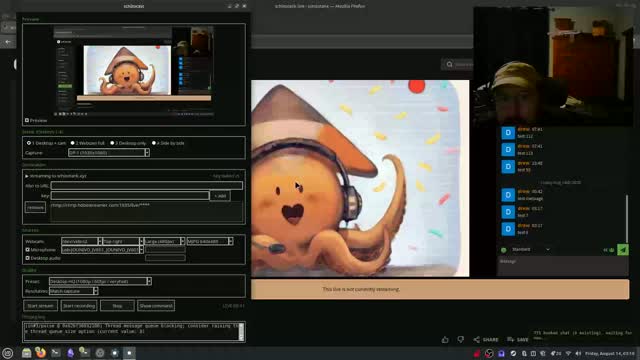Click the OBS icon in the system tray
640x360 pixels.
(x=489, y=353)
